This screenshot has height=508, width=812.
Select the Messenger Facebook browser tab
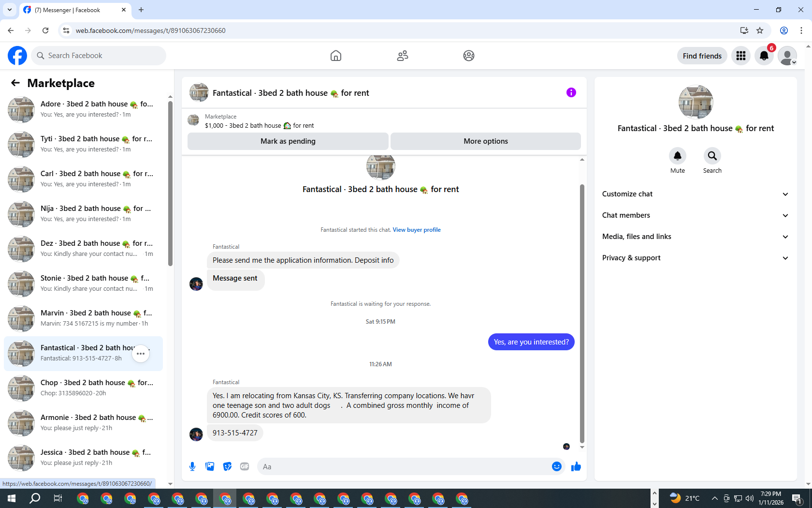click(x=75, y=10)
